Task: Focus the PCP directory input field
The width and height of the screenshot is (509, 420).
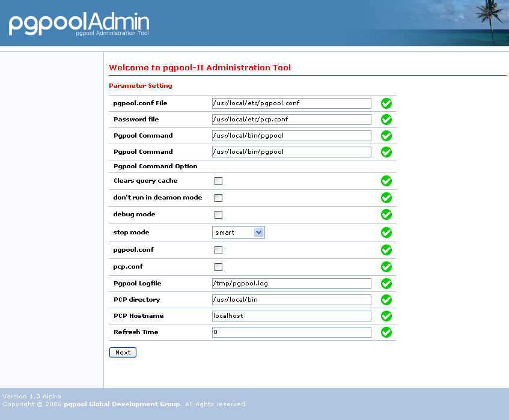Action: [x=291, y=300]
